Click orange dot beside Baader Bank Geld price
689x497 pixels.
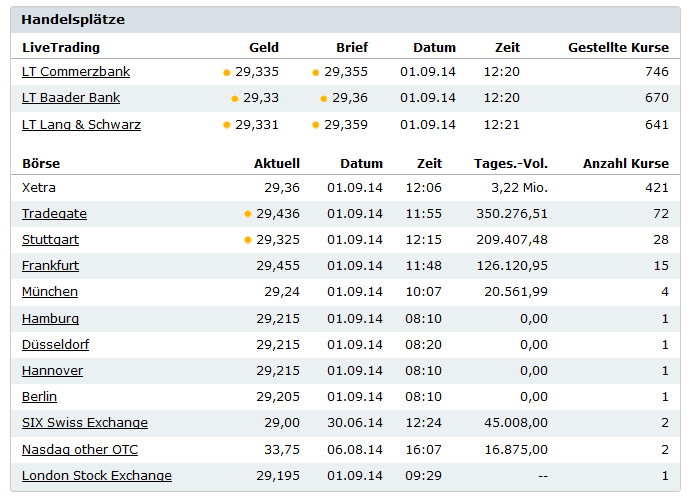(x=235, y=99)
